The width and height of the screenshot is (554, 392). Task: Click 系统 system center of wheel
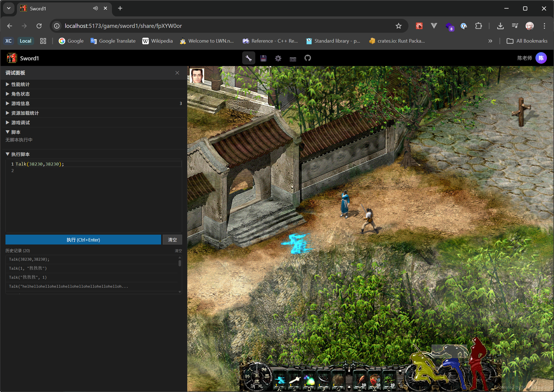pyautogui.click(x=257, y=378)
